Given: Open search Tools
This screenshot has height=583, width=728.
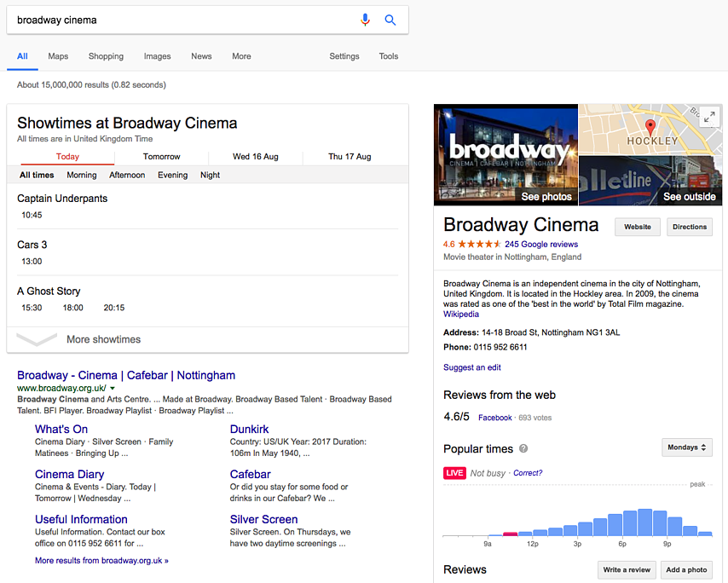Looking at the screenshot, I should (x=389, y=56).
